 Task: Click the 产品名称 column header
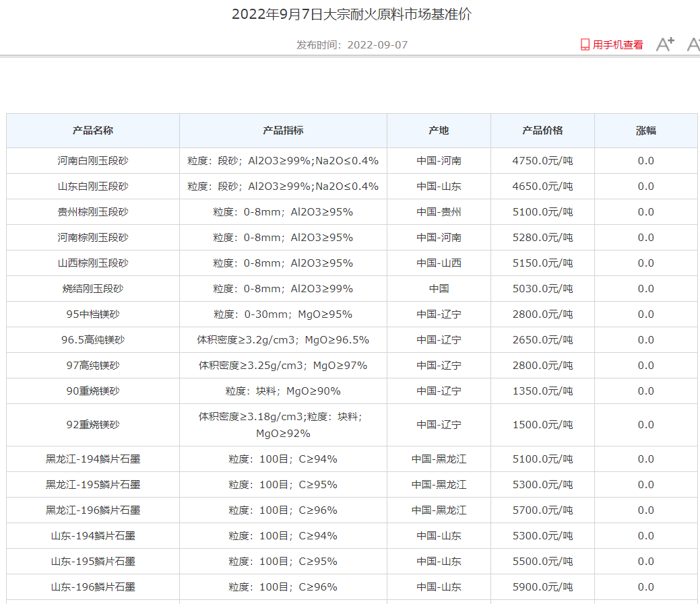[x=93, y=131]
